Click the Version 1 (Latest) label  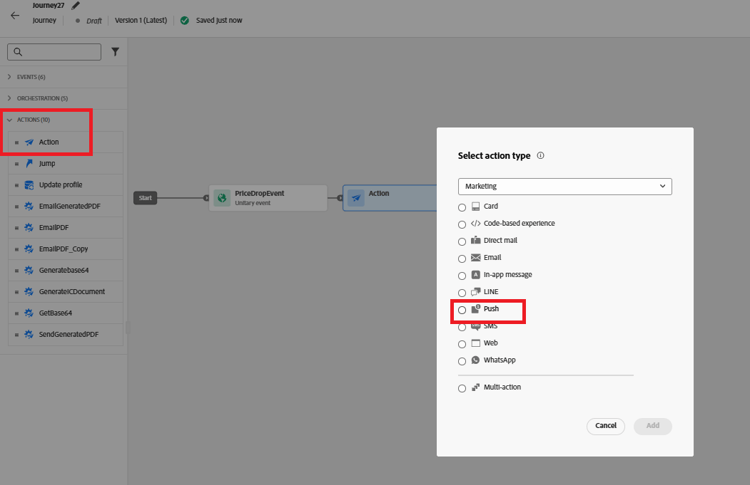[x=141, y=21]
